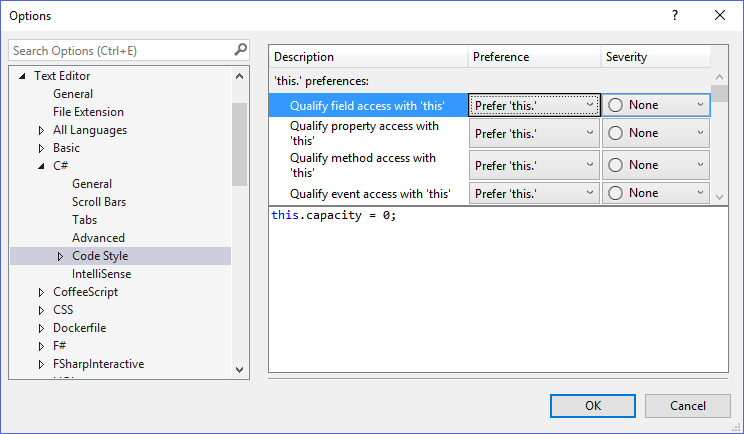
Task: Focus the Search Options input field
Action: point(120,50)
